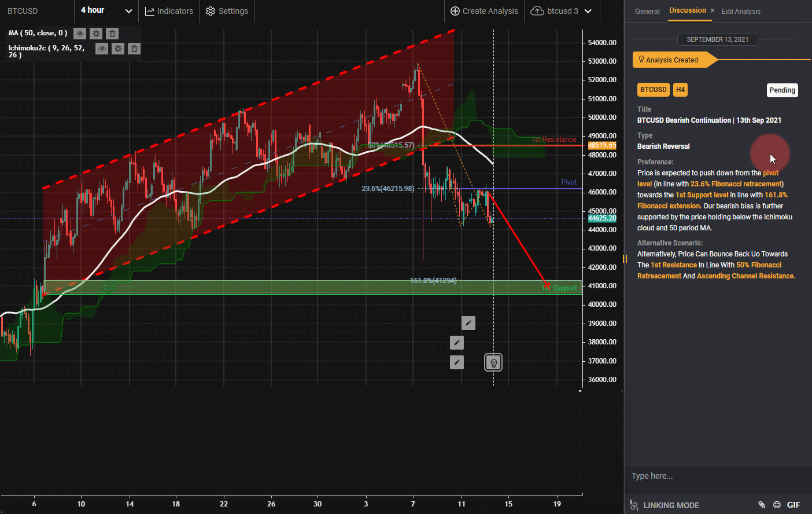The image size is (812, 514).
Task: Delete the MA 50 indicator with trash icon
Action: (x=112, y=34)
